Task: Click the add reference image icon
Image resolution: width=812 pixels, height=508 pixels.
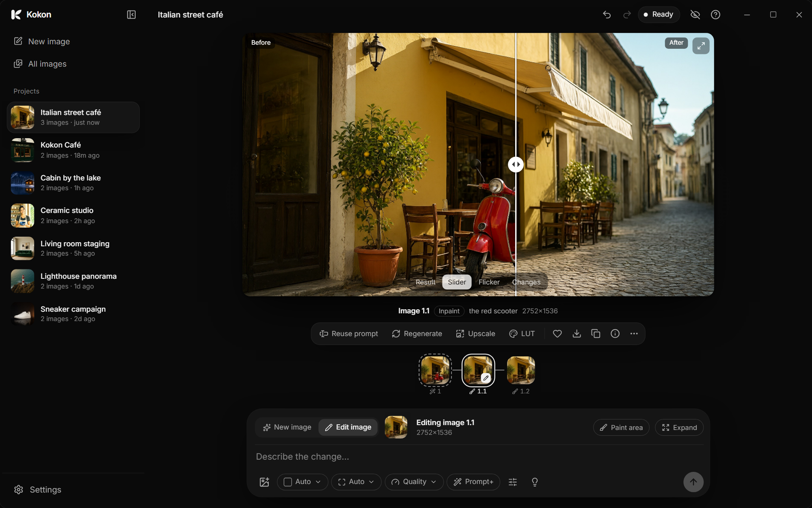Action: click(x=264, y=482)
